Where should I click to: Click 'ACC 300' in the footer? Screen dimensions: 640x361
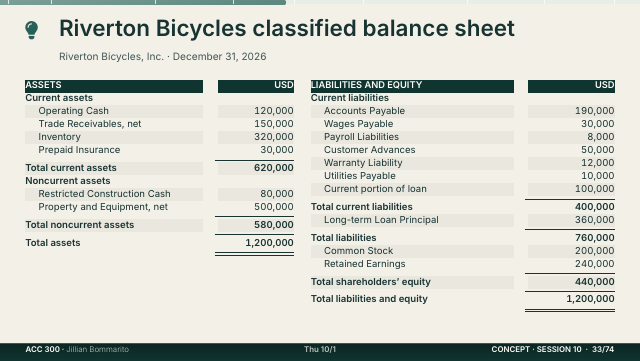(x=42, y=350)
